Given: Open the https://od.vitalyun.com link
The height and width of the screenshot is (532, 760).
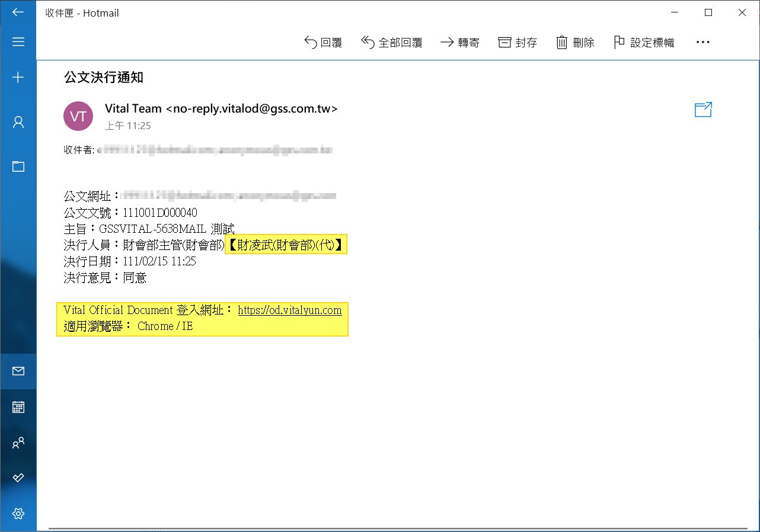Looking at the screenshot, I should pyautogui.click(x=290, y=310).
